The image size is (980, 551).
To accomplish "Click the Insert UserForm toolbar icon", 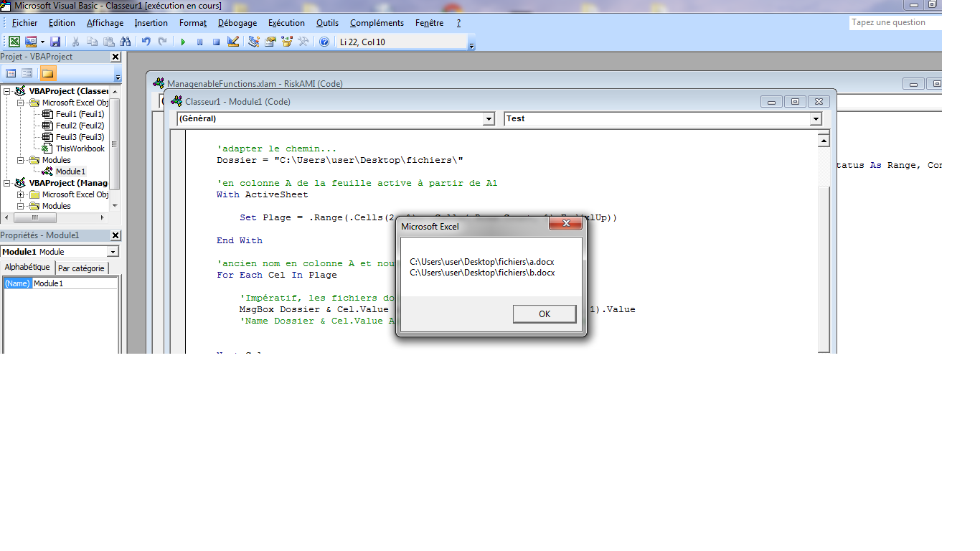I will pos(31,42).
